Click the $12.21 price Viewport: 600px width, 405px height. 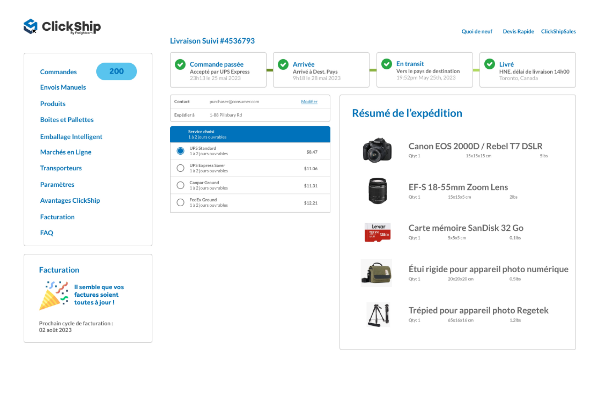pyautogui.click(x=311, y=203)
